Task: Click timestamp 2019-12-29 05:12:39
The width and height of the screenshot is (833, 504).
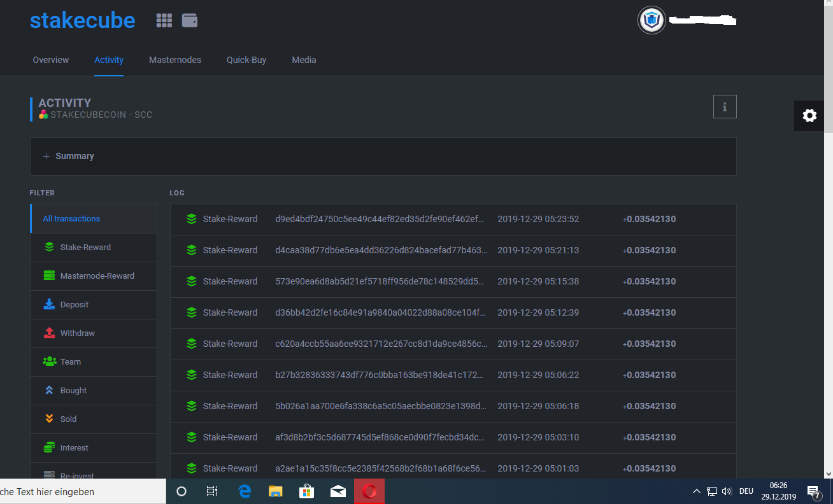Action: (x=538, y=312)
